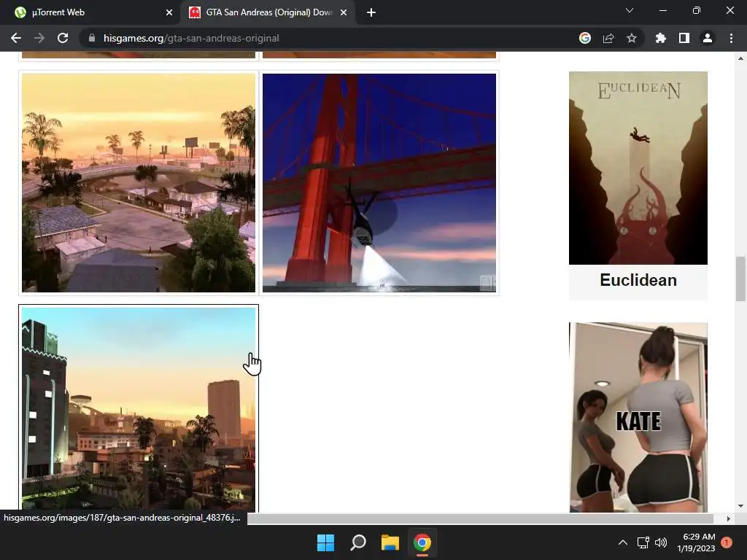Open a new browser tab

(371, 12)
